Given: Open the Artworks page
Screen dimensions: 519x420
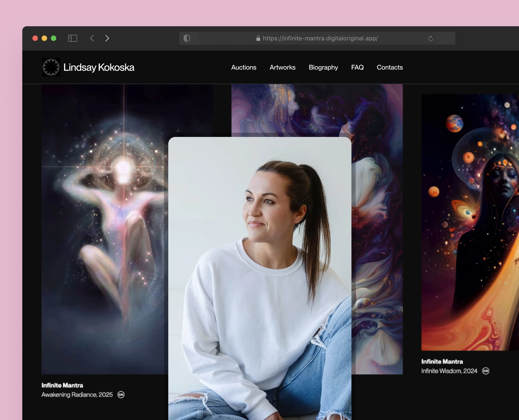Looking at the screenshot, I should coord(283,67).
